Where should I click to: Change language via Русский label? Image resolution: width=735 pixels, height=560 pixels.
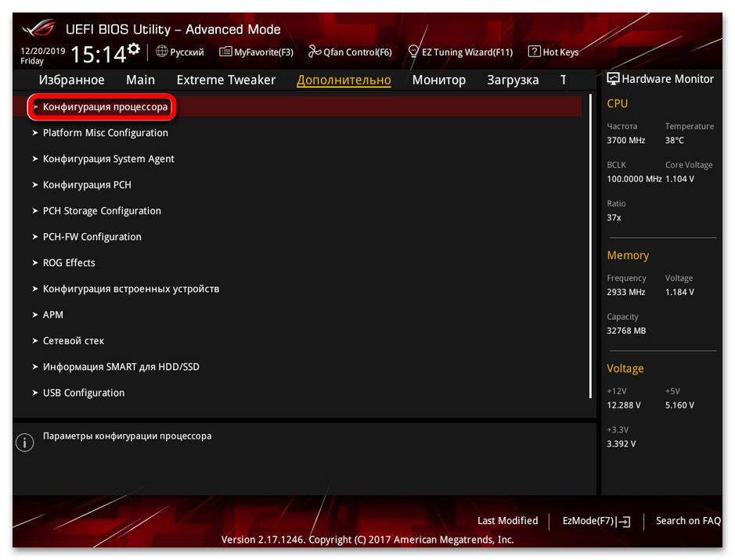tap(186, 52)
